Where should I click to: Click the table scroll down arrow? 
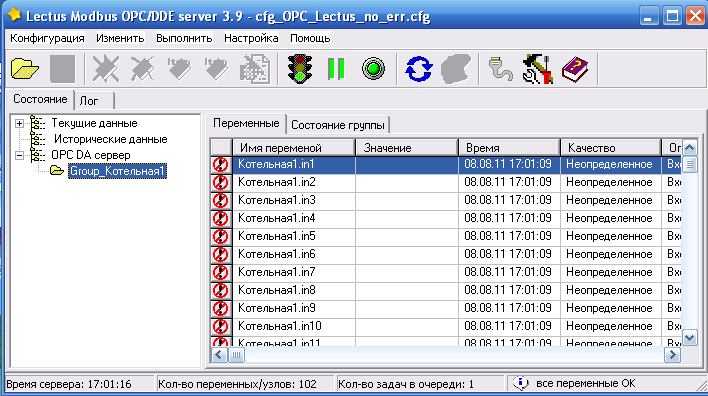click(689, 338)
